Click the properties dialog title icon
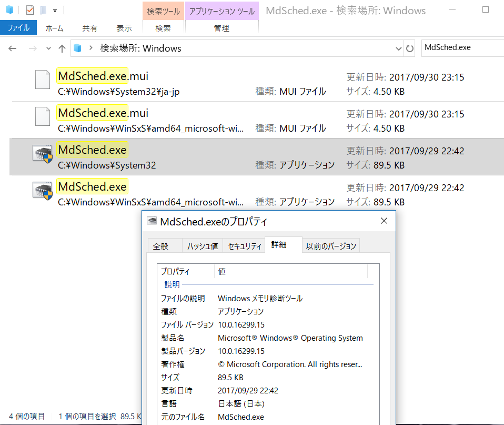This screenshot has height=425, width=504. pos(152,221)
